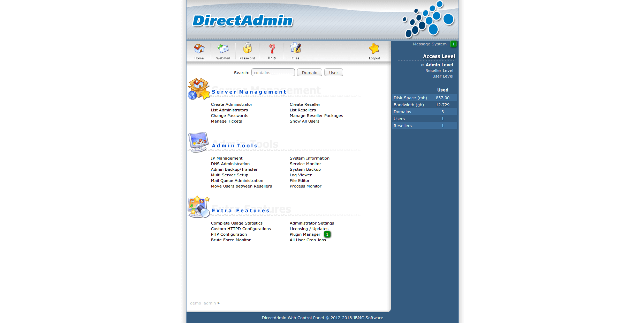Viewport: 644px width, 323px height.
Task: Open Service Monitor
Action: click(305, 164)
